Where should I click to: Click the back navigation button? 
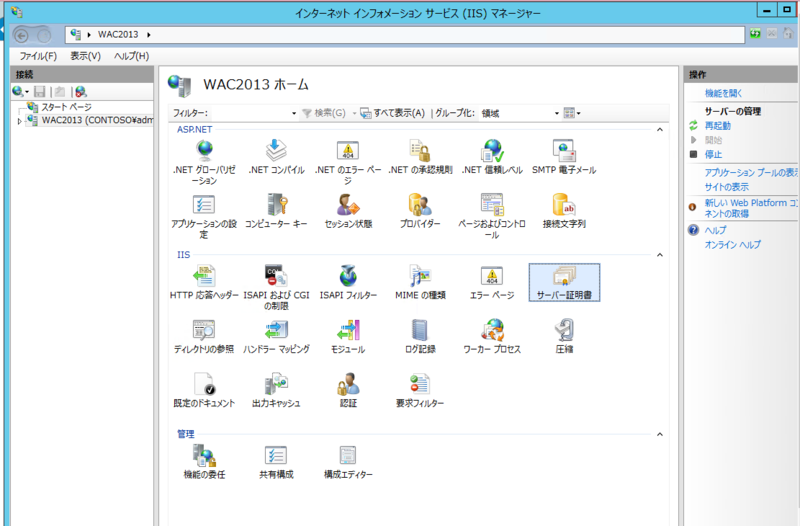coord(21,35)
